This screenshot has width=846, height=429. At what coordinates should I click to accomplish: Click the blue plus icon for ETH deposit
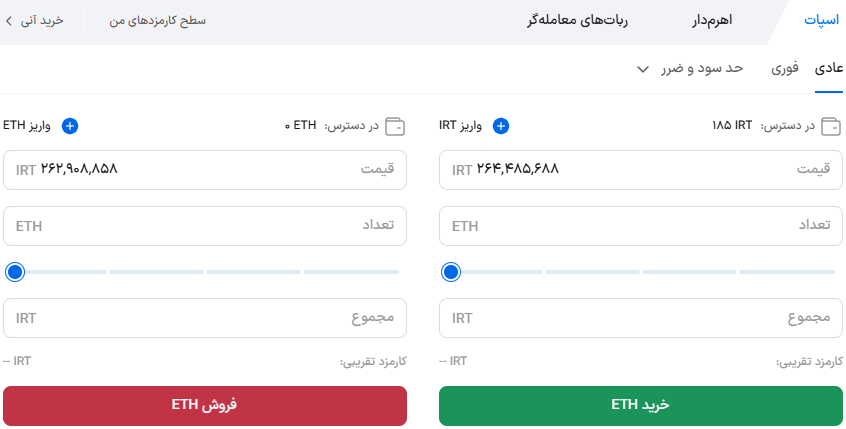(70, 126)
